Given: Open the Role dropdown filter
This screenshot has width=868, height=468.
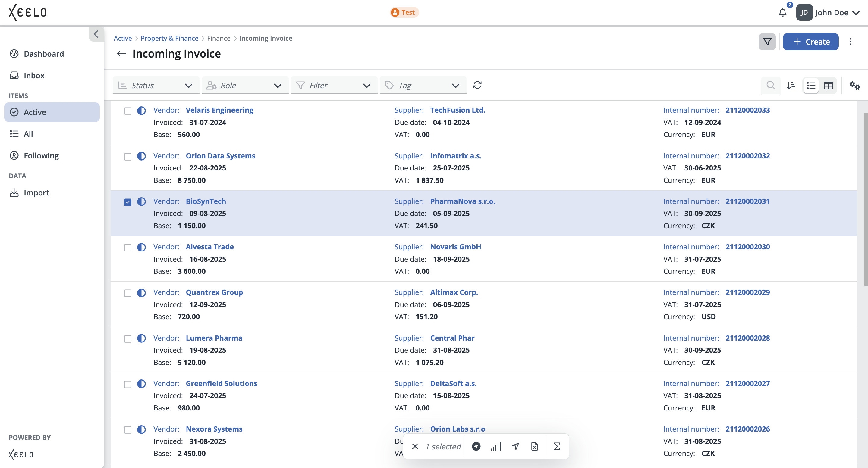Looking at the screenshot, I should point(245,86).
